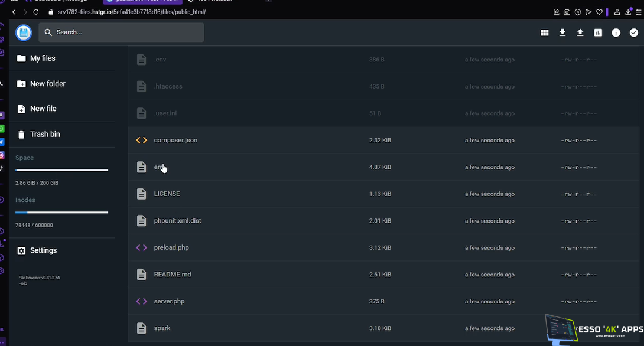644x346 pixels.
Task: Click the File Browser floppy disk logo
Action: (x=24, y=32)
